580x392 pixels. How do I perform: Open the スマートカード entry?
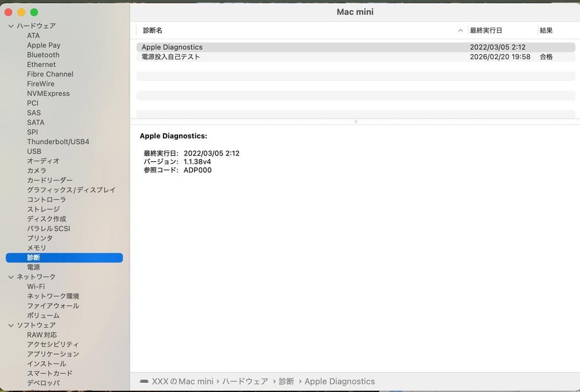49,374
